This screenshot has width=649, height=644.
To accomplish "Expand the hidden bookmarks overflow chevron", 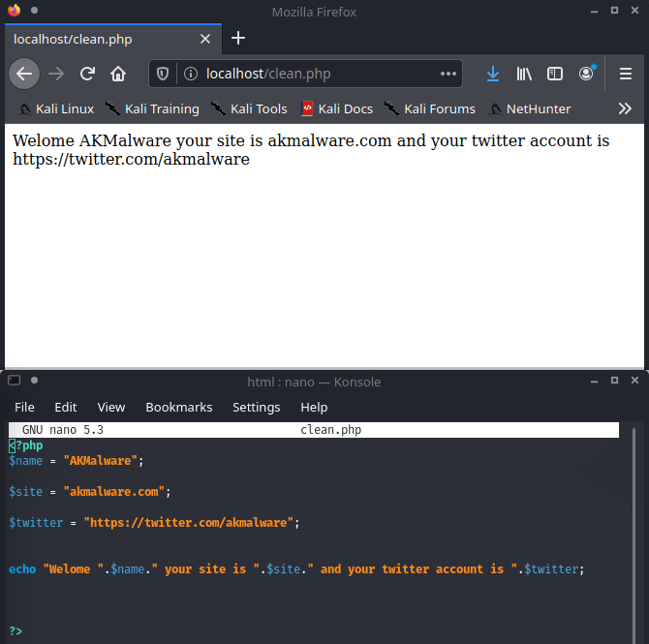I will 625,108.
